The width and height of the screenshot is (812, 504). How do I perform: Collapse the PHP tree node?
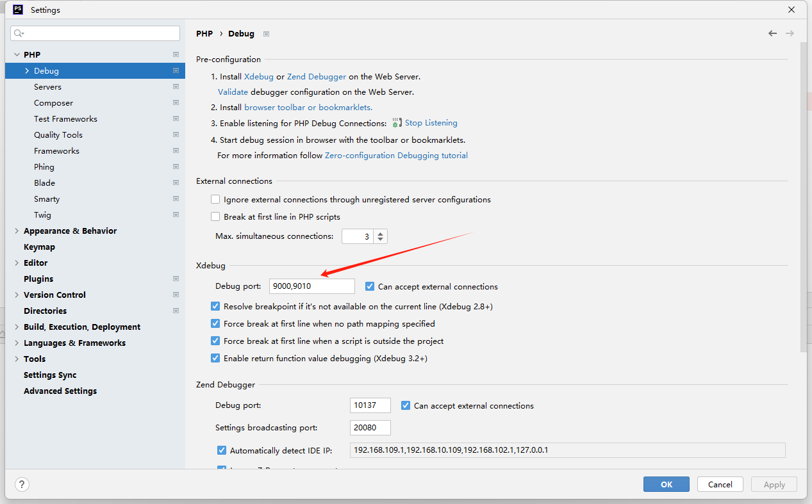17,55
